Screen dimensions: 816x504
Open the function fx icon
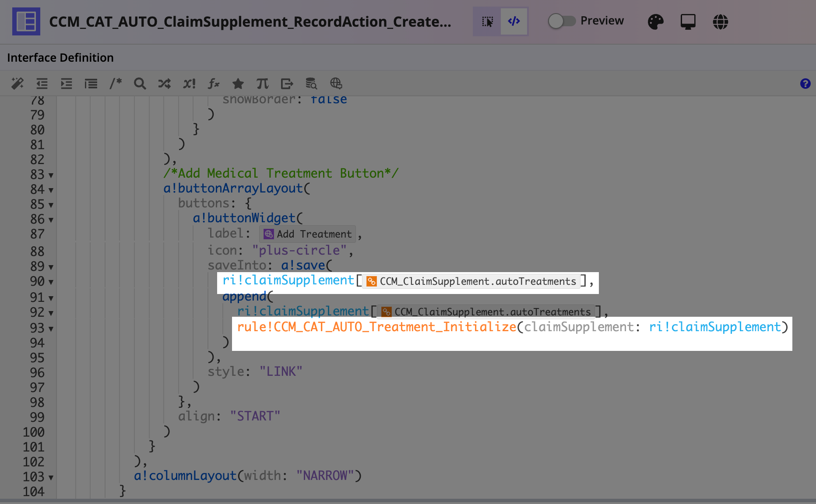click(214, 83)
